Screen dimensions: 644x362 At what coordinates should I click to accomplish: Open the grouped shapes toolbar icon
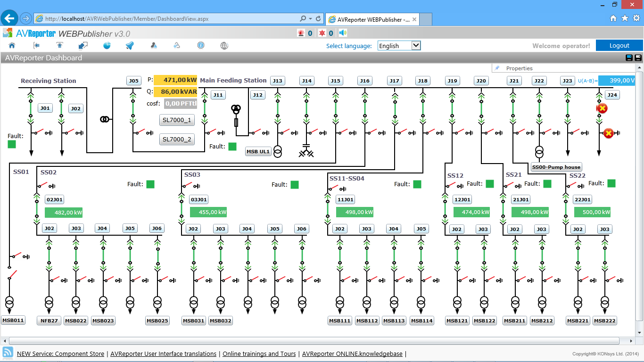pos(177,46)
